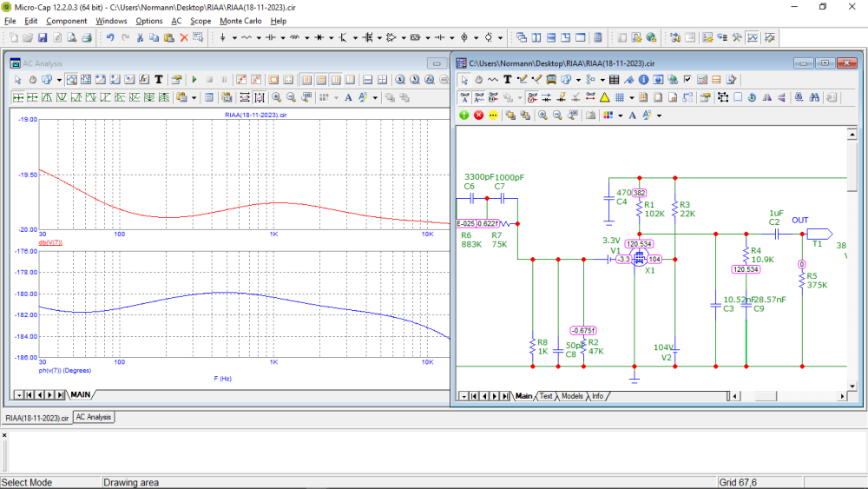Toggle the yellow triangle warning display button
Image resolution: width=868 pixels, height=489 pixels.
coord(604,97)
